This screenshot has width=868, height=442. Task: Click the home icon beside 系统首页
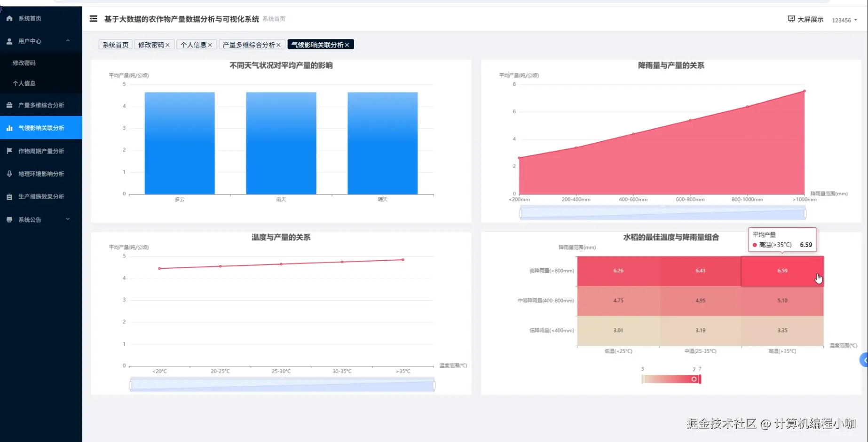(9, 18)
